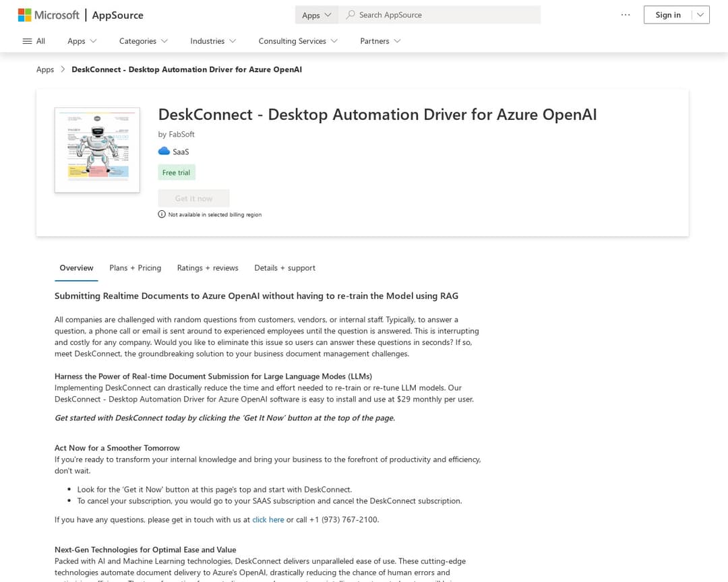Click the Apps breadcrumb link
The height and width of the screenshot is (582, 728).
44,69
